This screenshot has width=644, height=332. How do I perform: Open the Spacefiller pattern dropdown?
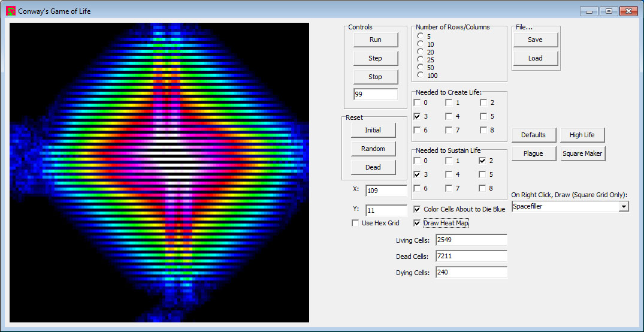point(624,207)
